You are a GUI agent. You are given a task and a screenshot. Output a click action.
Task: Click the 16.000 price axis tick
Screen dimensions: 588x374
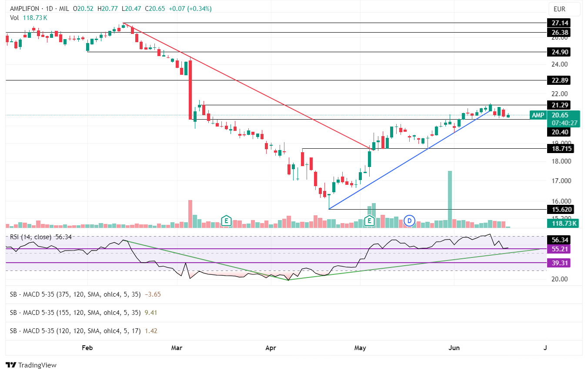click(561, 201)
